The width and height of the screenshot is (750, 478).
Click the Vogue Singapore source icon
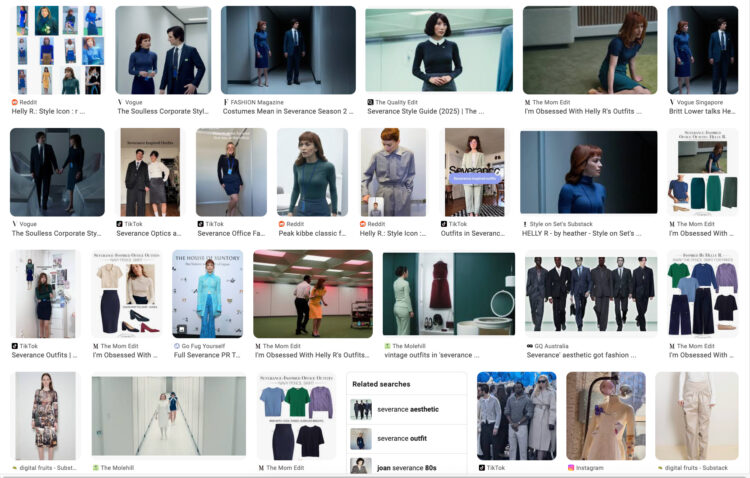point(671,102)
